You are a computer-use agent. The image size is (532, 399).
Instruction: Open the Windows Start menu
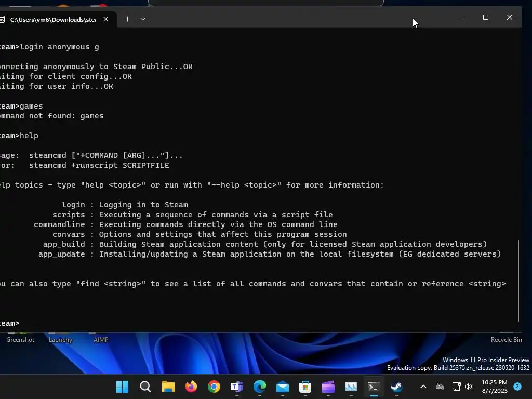coord(123,387)
